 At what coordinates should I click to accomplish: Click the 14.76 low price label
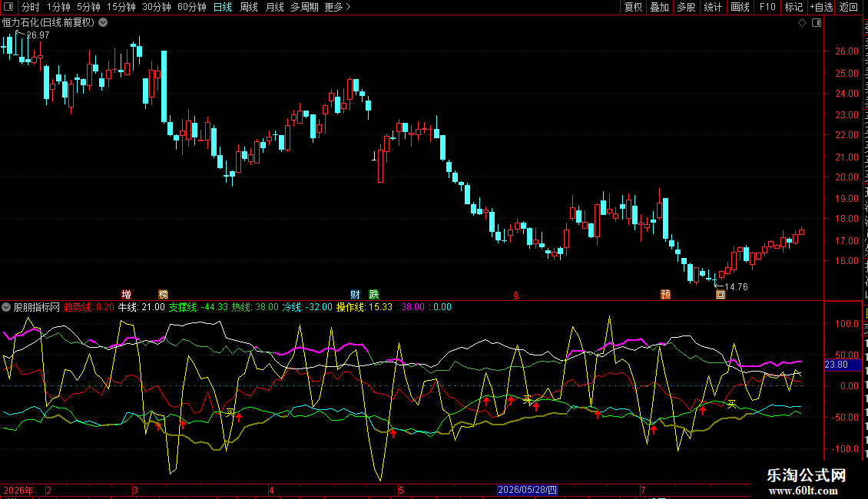coord(736,286)
